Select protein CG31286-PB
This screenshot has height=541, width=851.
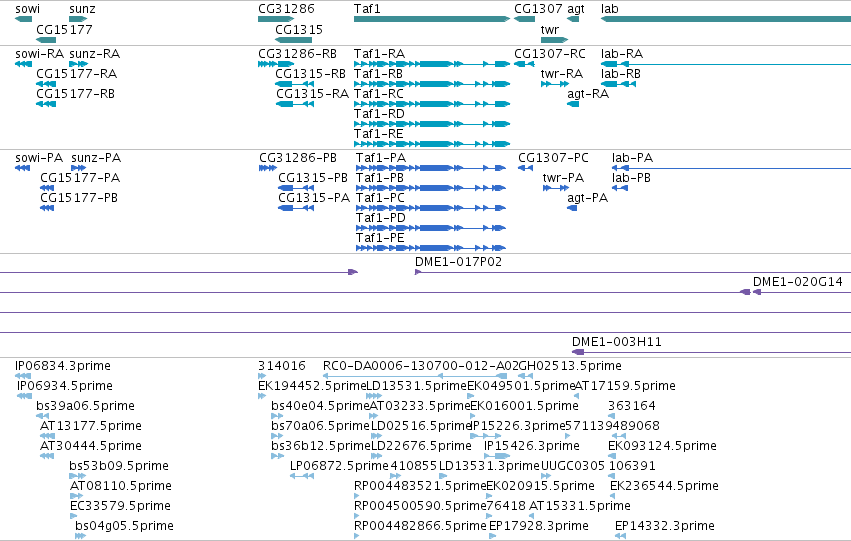click(298, 158)
